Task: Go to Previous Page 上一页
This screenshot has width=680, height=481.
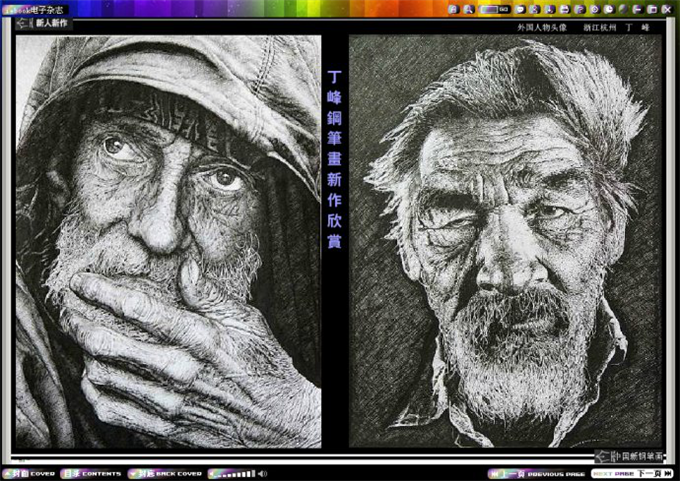Action: click(x=536, y=474)
